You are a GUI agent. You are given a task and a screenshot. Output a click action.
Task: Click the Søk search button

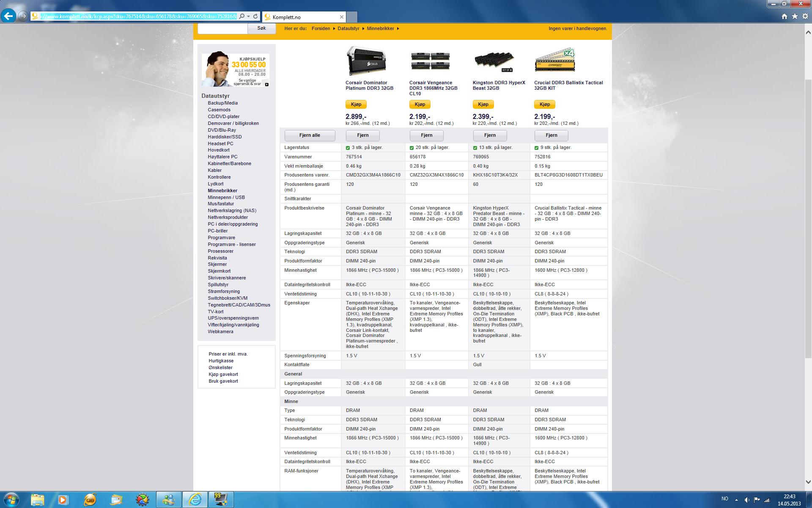click(261, 28)
